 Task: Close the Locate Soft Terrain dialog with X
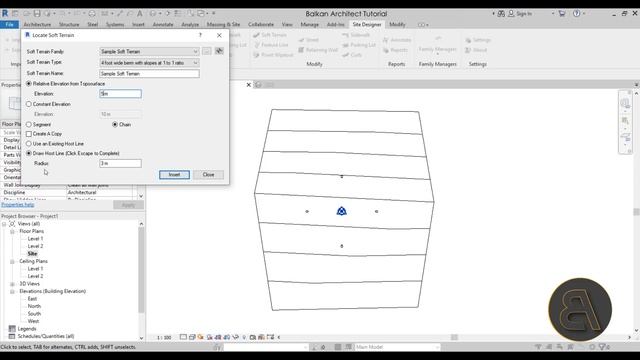tap(219, 35)
